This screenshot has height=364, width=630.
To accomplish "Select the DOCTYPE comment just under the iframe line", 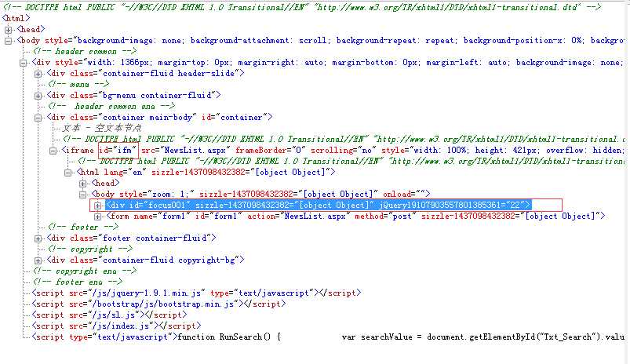I will [x=351, y=161].
